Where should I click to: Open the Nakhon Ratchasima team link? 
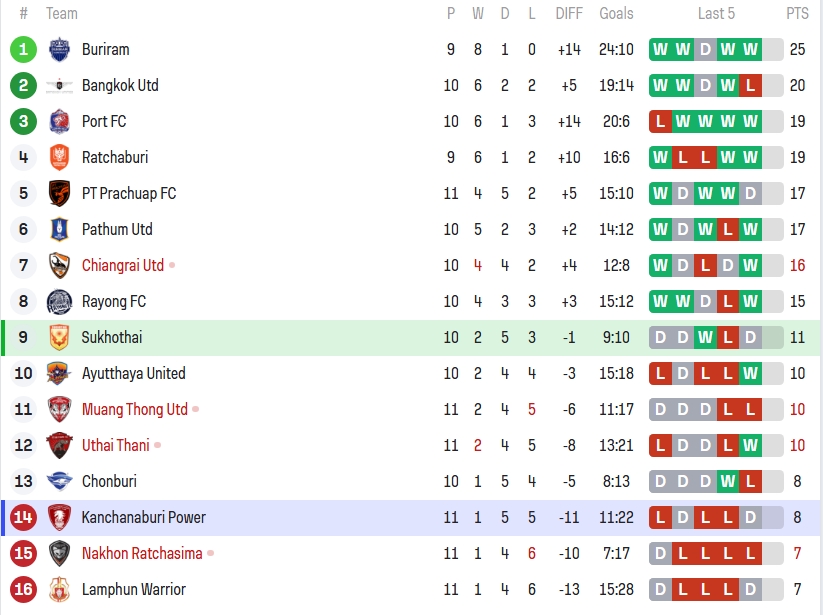pos(141,553)
